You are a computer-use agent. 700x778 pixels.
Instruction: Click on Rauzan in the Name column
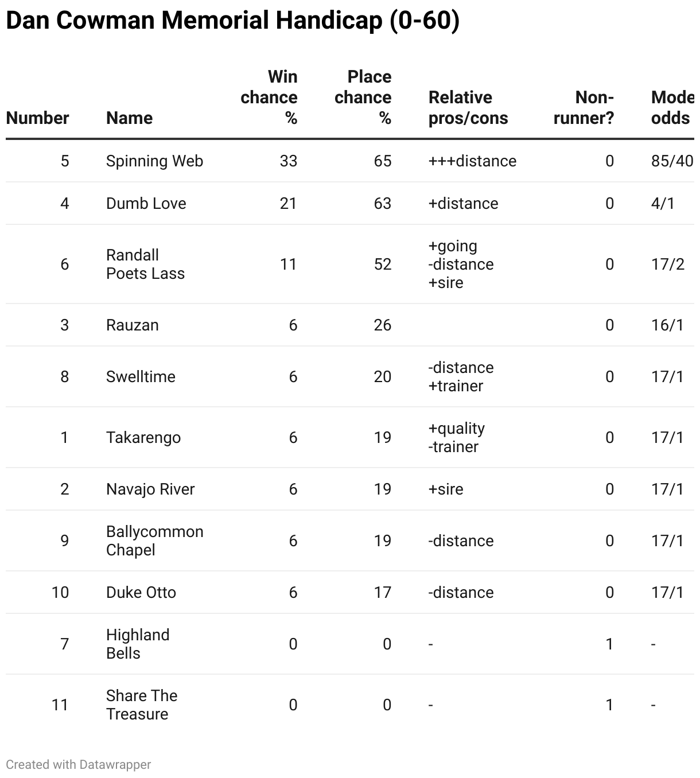point(132,325)
